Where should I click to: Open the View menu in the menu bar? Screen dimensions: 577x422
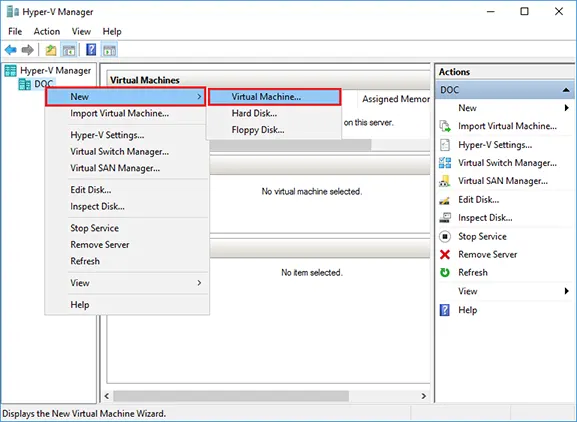coord(81,32)
